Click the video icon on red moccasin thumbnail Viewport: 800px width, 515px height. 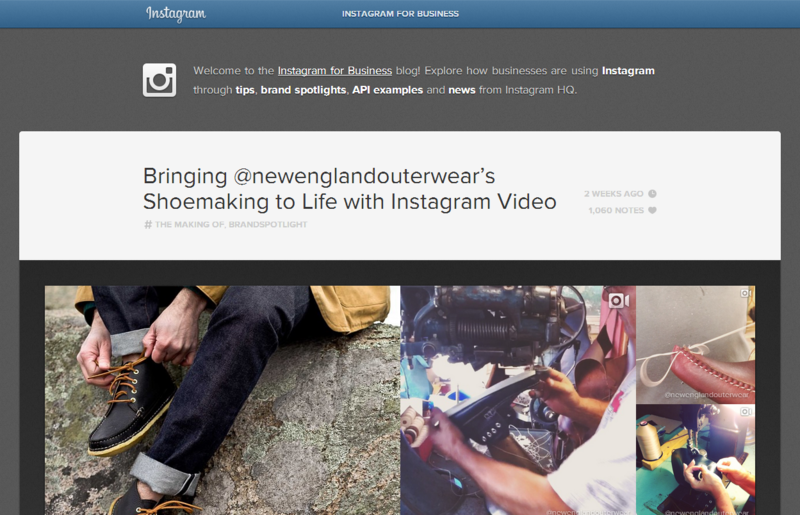click(746, 293)
